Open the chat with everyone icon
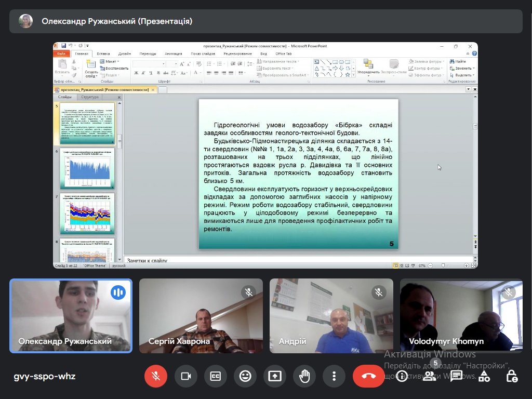Screen dimensions: 532x399 457,376
